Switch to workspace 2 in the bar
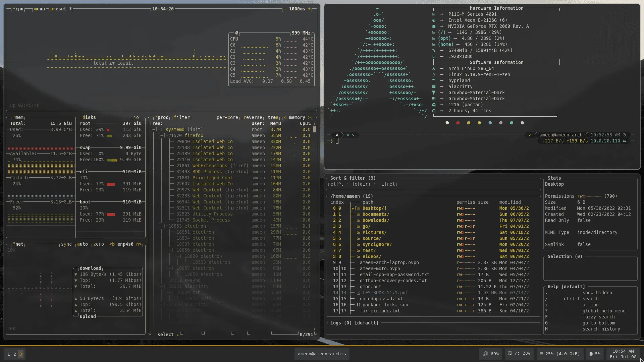This screenshot has height=362, width=644. click(15, 354)
